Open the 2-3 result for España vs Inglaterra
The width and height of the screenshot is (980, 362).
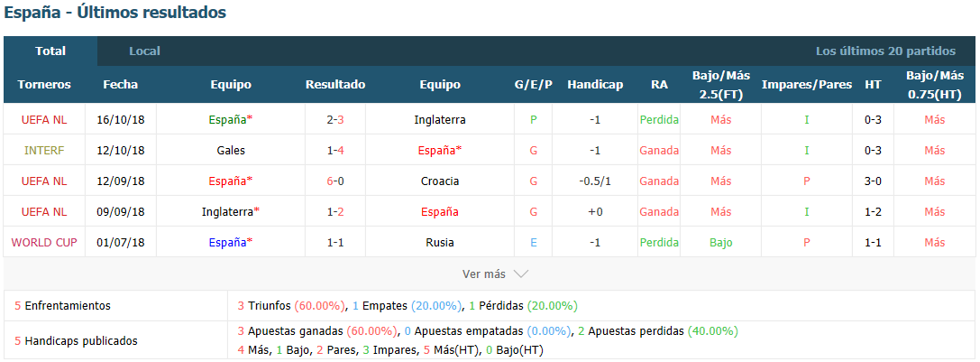tap(335, 120)
